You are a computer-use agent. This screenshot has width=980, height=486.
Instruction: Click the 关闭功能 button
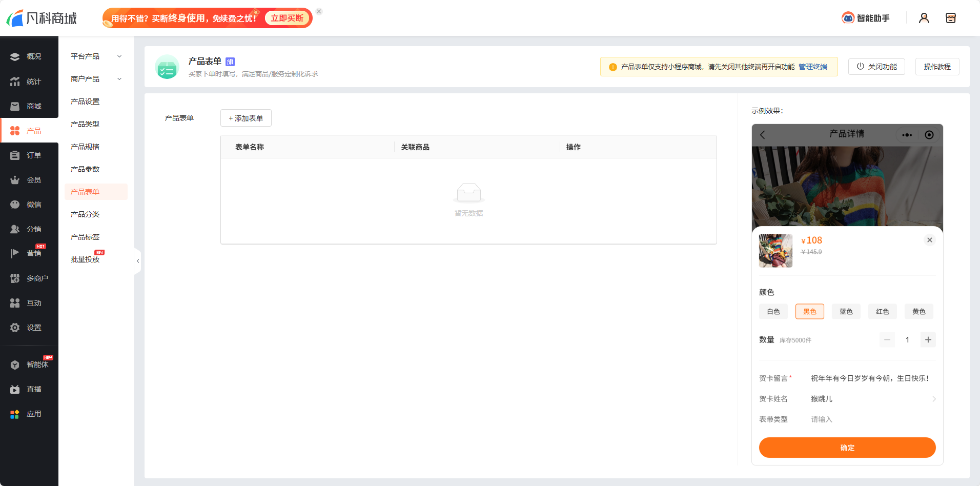click(876, 67)
